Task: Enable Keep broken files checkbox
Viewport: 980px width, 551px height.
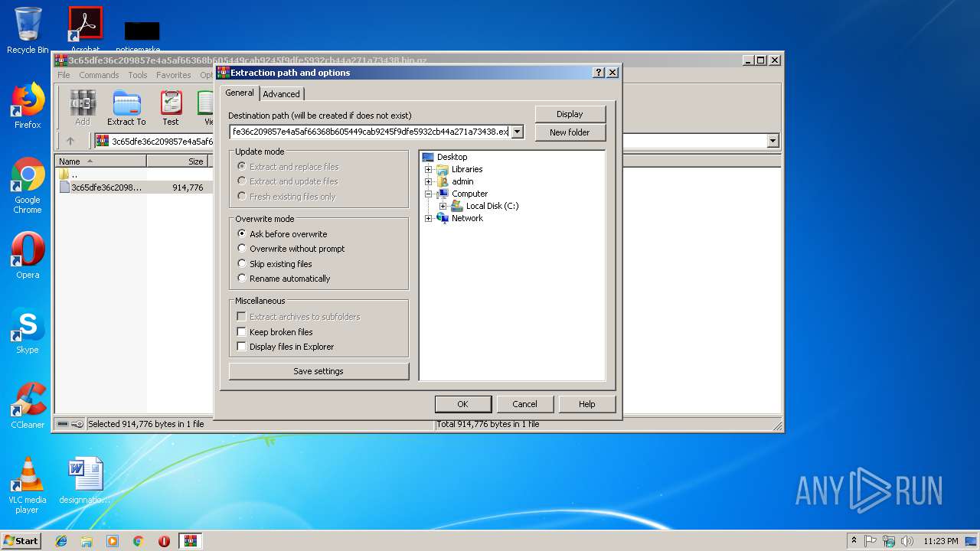Action: pos(241,332)
